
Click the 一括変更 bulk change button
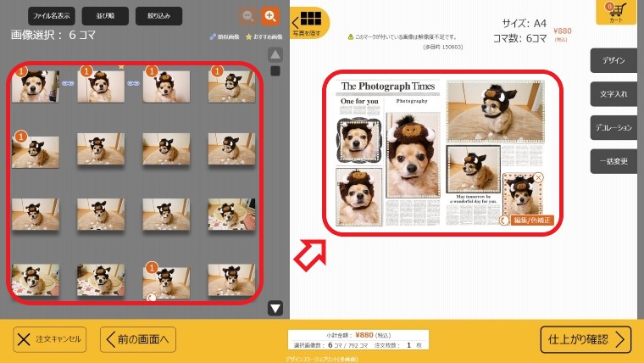[x=613, y=161]
